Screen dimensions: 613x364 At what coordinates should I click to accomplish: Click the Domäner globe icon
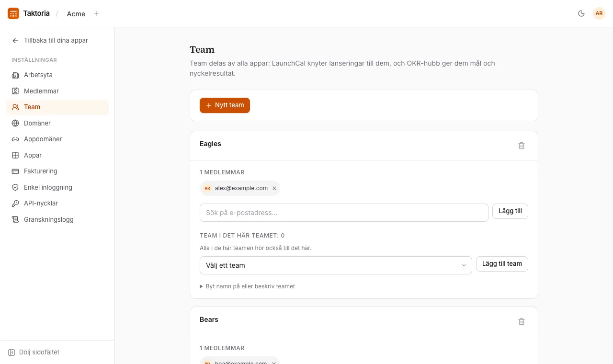coord(15,123)
